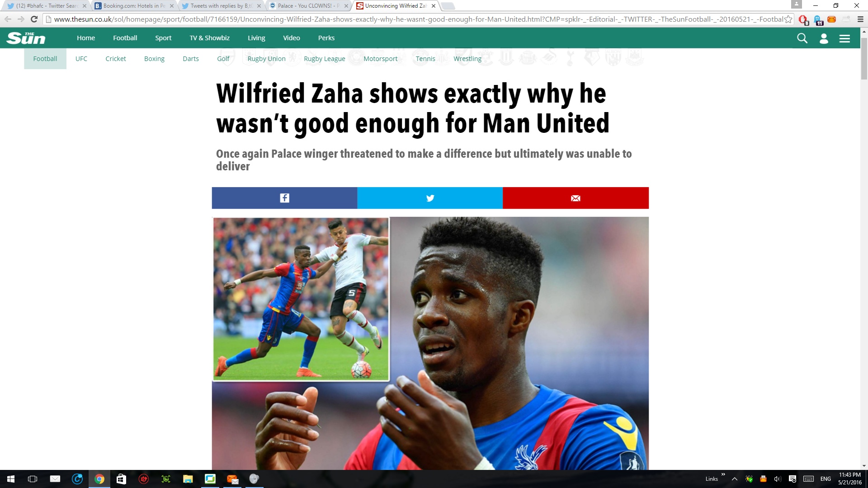
Task: Open the Cricket sport section link
Action: [x=116, y=59]
